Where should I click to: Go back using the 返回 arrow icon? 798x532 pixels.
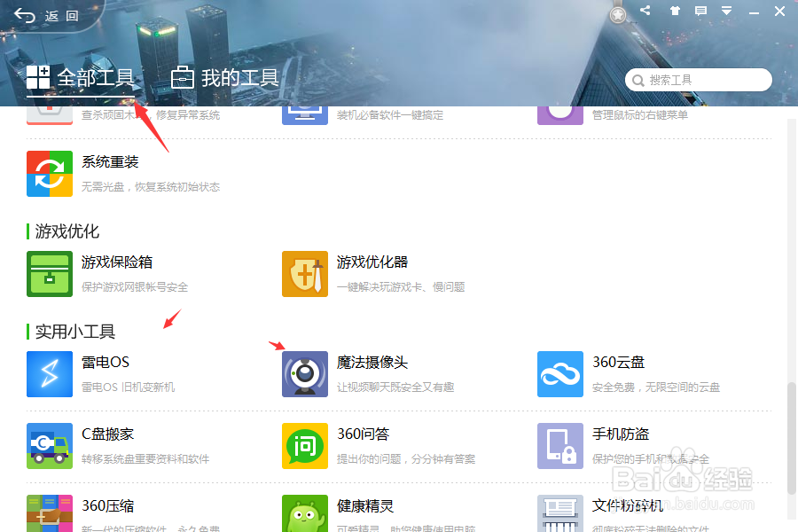[25, 16]
